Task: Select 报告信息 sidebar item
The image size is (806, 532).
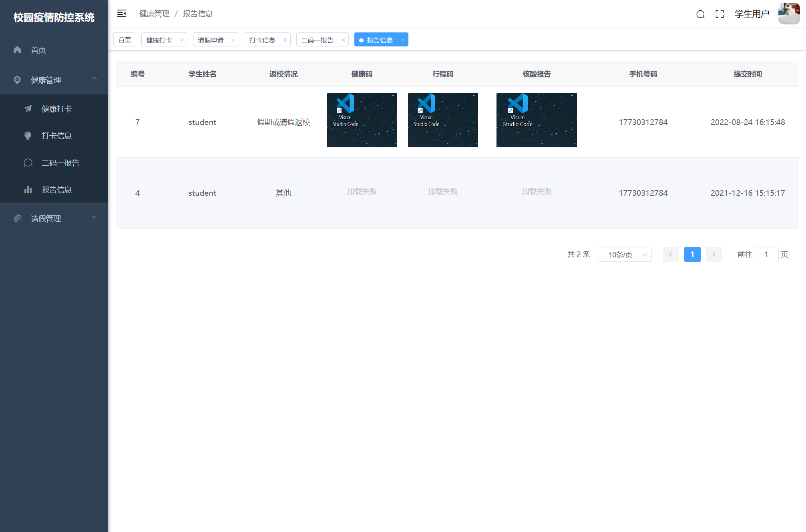Action: tap(56, 190)
